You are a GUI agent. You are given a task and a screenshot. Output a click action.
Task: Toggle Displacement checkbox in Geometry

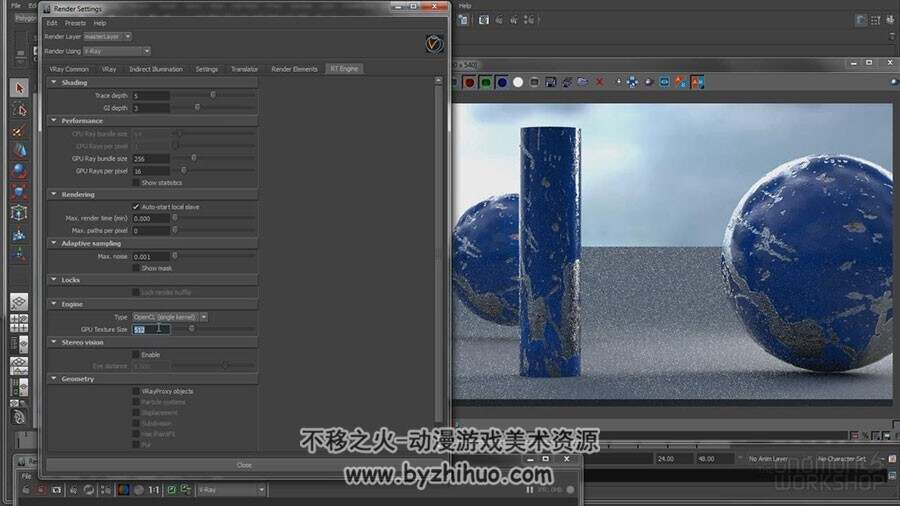coord(136,412)
